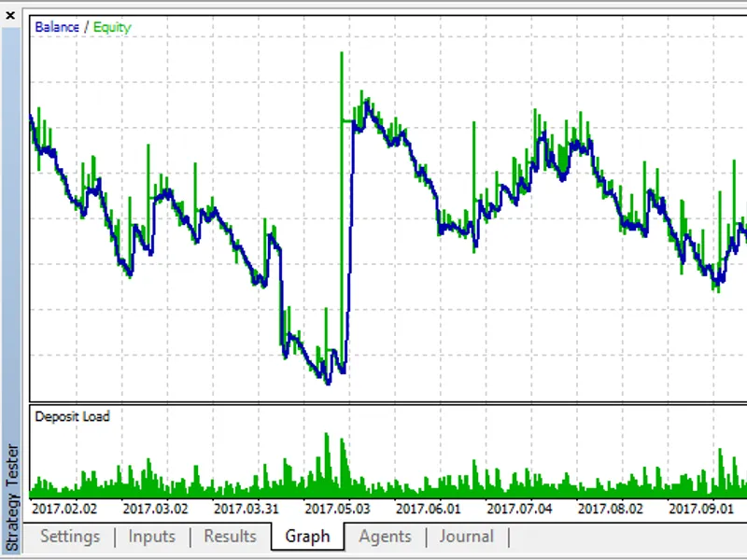Close the Strategy Tester panel

[10, 16]
